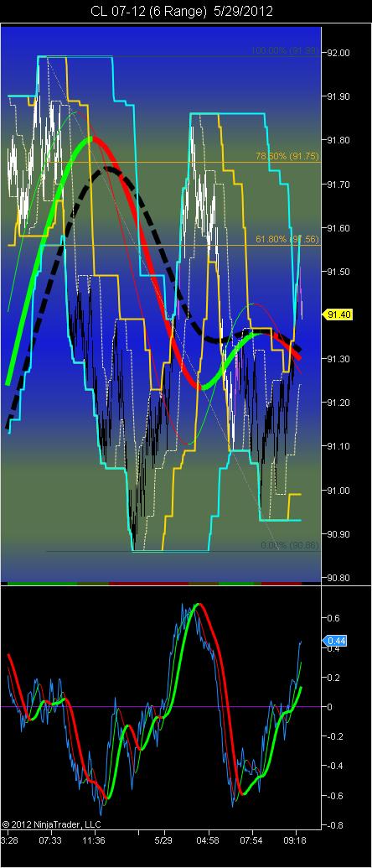Screen dimensions: 372x868
Task: Click the 91.80 price axis label
Action: (x=338, y=141)
